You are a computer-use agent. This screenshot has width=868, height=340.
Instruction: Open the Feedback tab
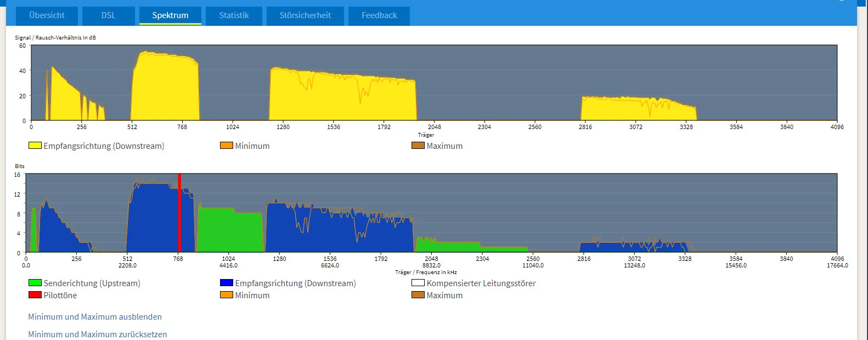coord(379,15)
